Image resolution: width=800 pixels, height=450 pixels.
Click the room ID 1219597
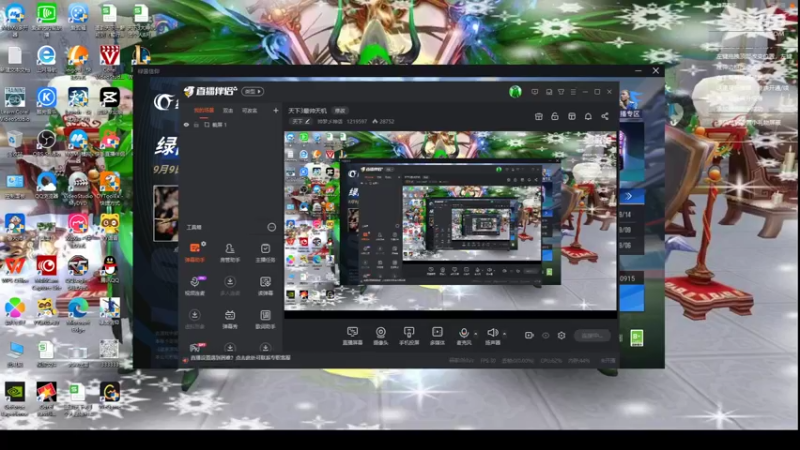[357, 121]
